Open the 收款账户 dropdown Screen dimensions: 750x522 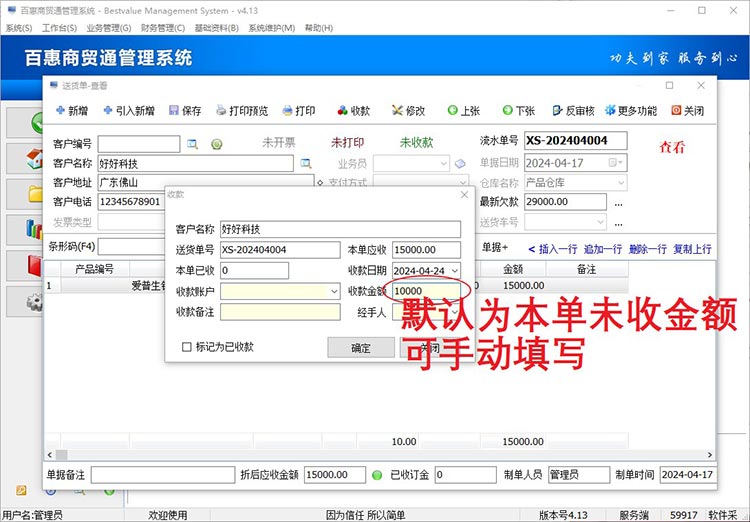coord(334,291)
